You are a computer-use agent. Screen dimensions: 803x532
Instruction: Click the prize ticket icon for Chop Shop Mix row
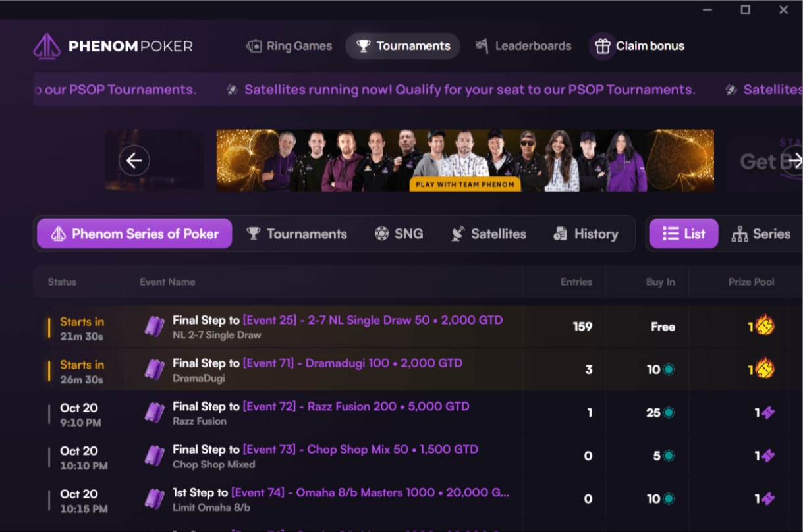tap(768, 456)
